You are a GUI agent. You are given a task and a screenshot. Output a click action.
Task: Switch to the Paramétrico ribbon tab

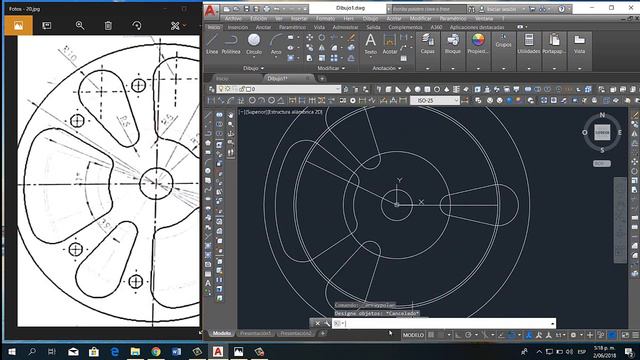[x=292, y=27]
